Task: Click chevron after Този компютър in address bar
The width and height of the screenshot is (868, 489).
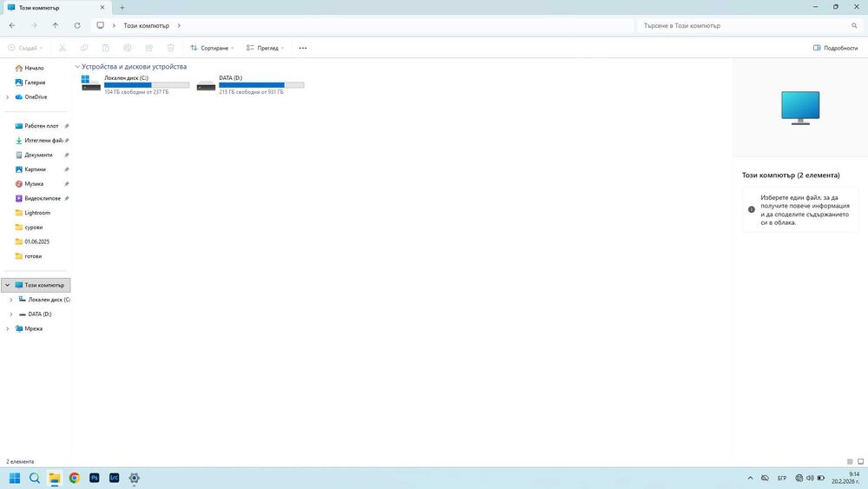Action: pyautogui.click(x=179, y=25)
